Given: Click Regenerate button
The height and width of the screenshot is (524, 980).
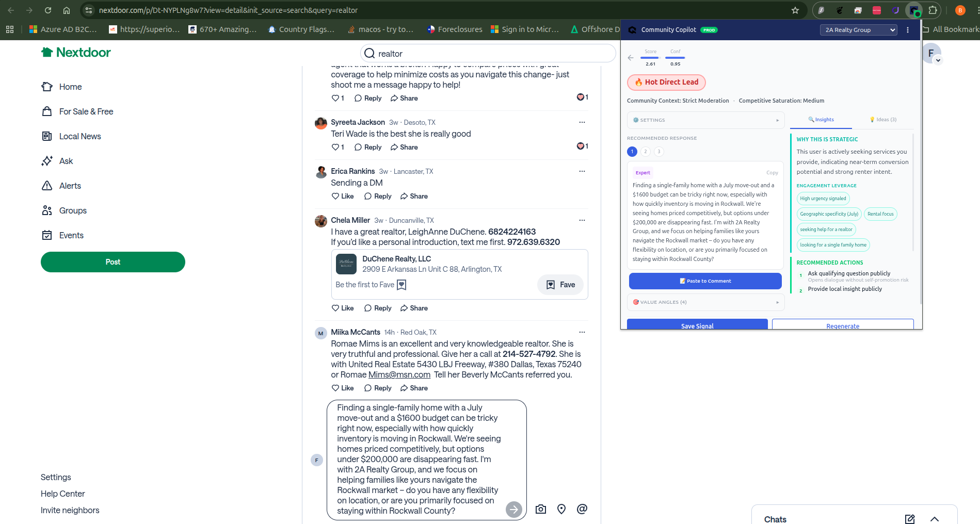Looking at the screenshot, I should pos(843,324).
